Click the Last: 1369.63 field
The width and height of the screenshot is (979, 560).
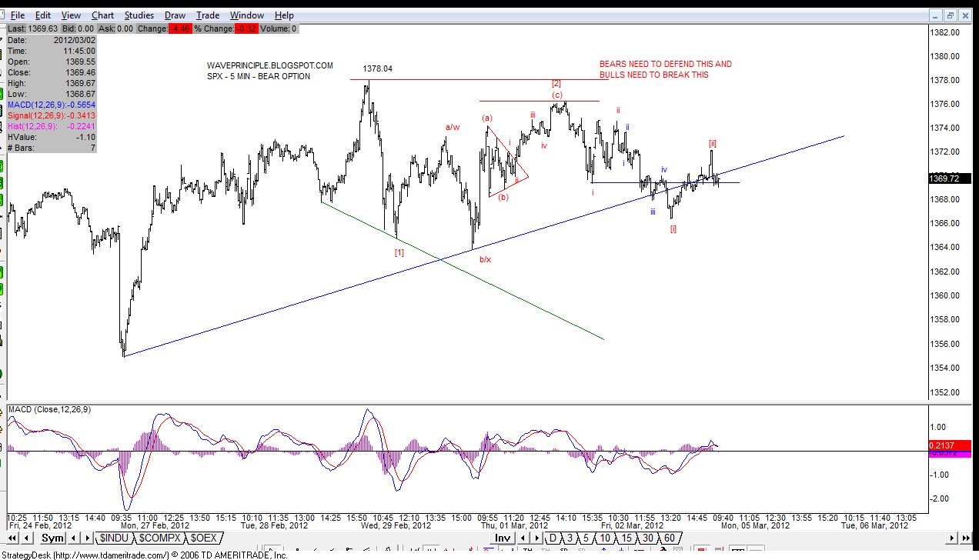coord(32,28)
